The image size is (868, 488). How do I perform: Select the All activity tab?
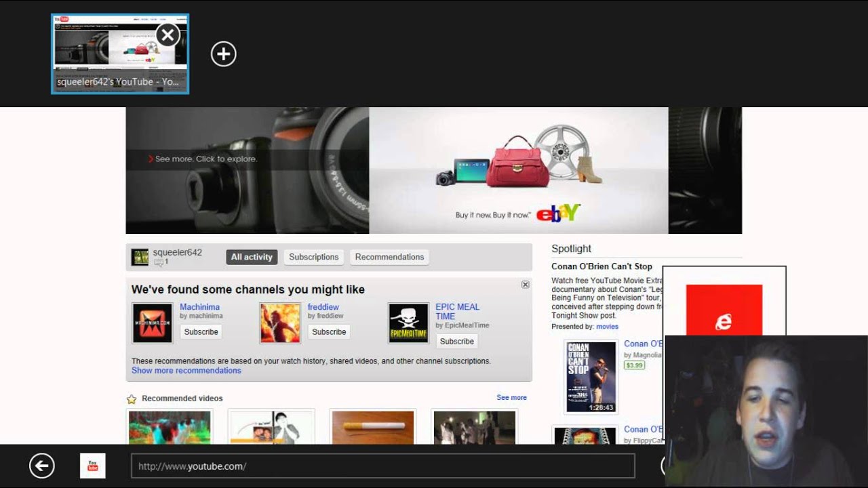click(x=252, y=257)
